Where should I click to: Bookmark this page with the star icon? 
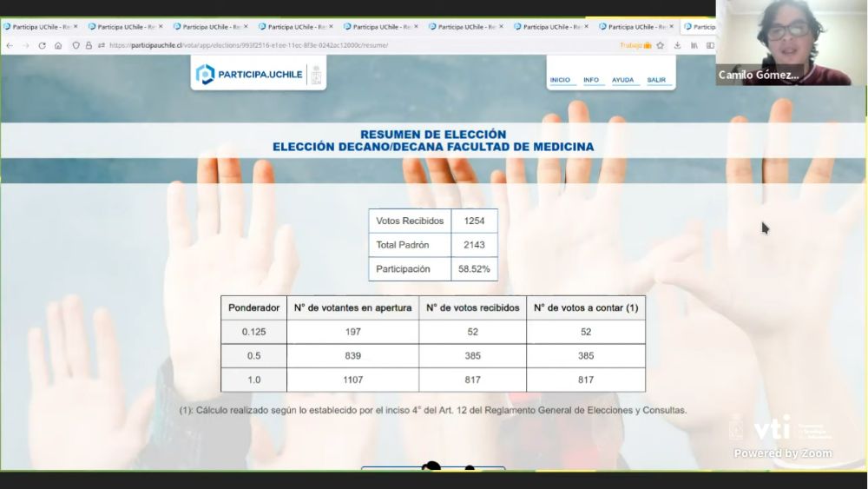pyautogui.click(x=660, y=45)
